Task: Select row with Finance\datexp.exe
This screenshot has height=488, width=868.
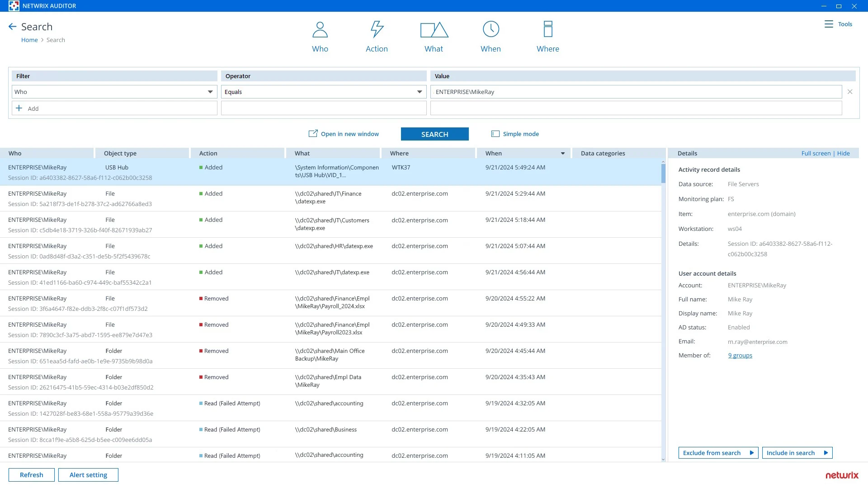Action: point(330,198)
